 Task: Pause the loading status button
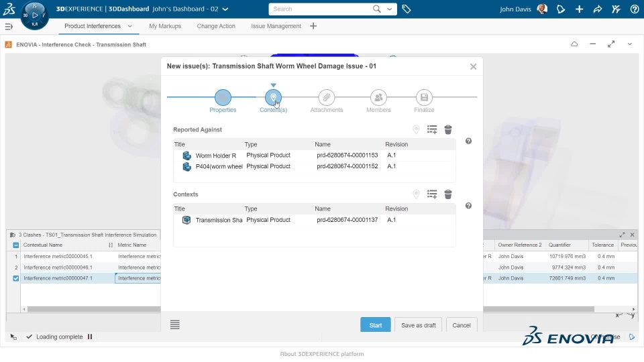click(x=89, y=337)
